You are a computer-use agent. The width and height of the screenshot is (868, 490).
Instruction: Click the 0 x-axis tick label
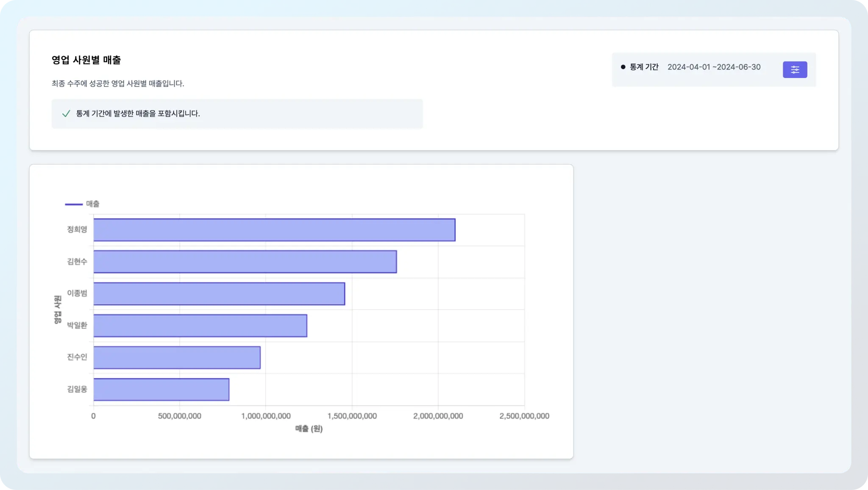click(93, 416)
